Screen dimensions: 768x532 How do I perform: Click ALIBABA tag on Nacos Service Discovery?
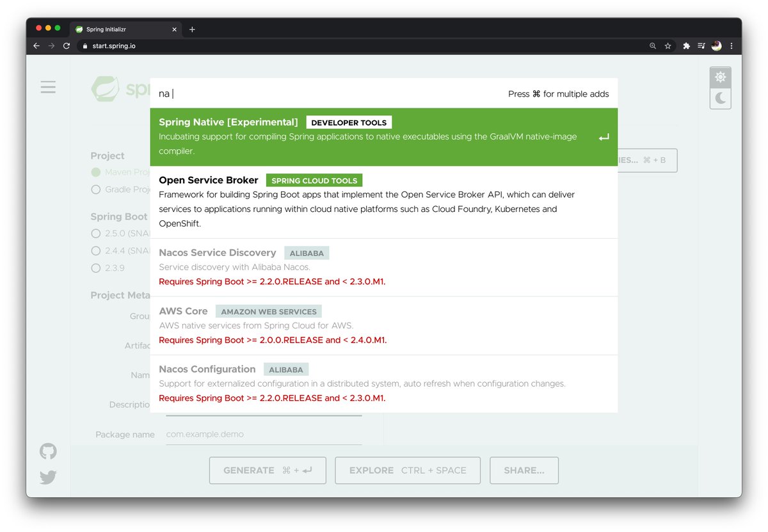[307, 254]
